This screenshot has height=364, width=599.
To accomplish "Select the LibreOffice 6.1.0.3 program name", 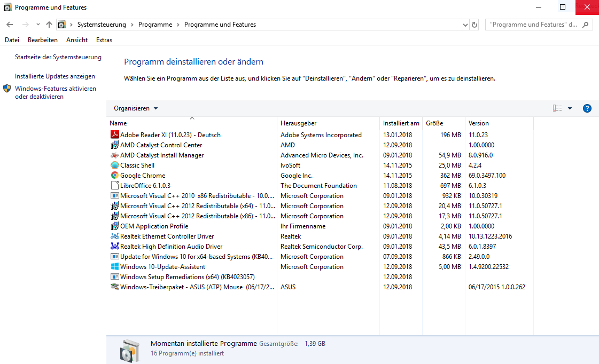I will click(145, 185).
